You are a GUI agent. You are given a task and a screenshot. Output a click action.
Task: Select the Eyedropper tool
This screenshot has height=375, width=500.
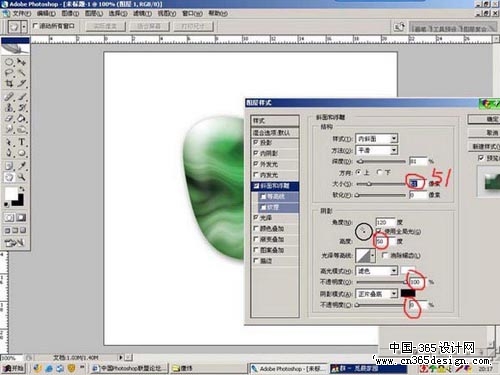[22, 166]
